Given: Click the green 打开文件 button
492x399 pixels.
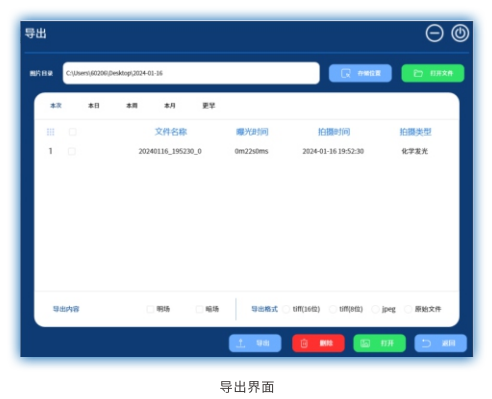Looking at the screenshot, I should [x=433, y=73].
